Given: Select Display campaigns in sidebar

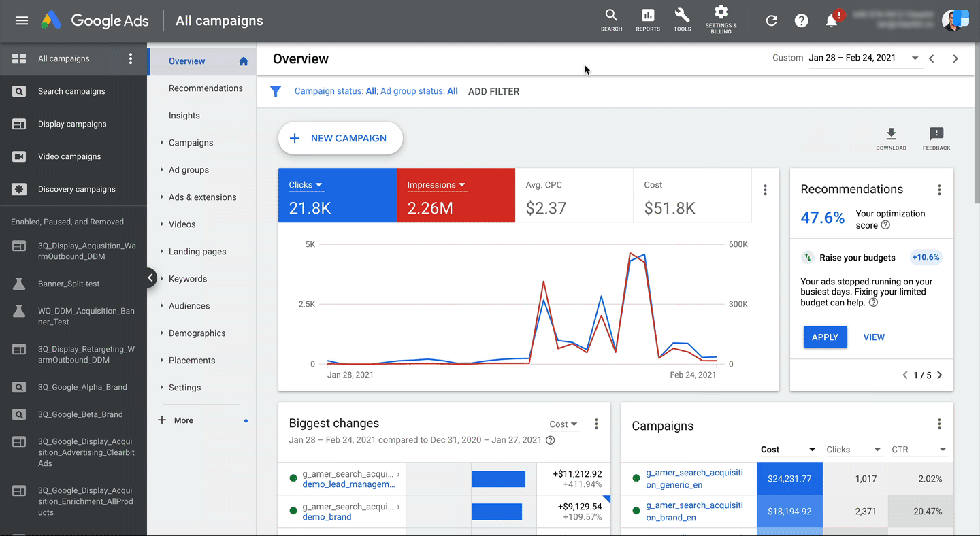Looking at the screenshot, I should tap(73, 124).
